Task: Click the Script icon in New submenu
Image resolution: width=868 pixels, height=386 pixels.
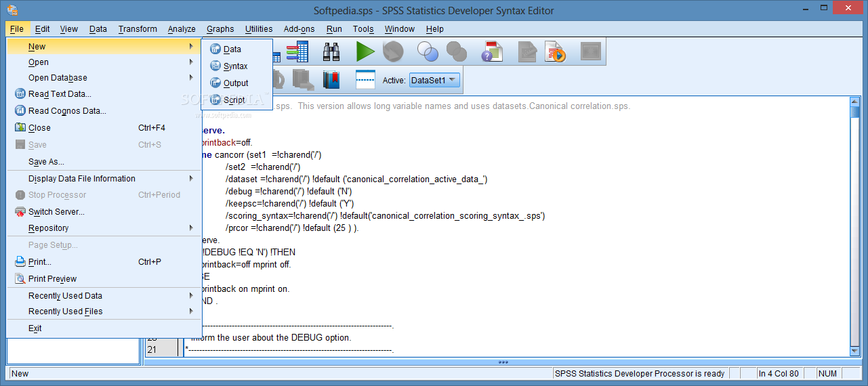Action: pos(215,100)
